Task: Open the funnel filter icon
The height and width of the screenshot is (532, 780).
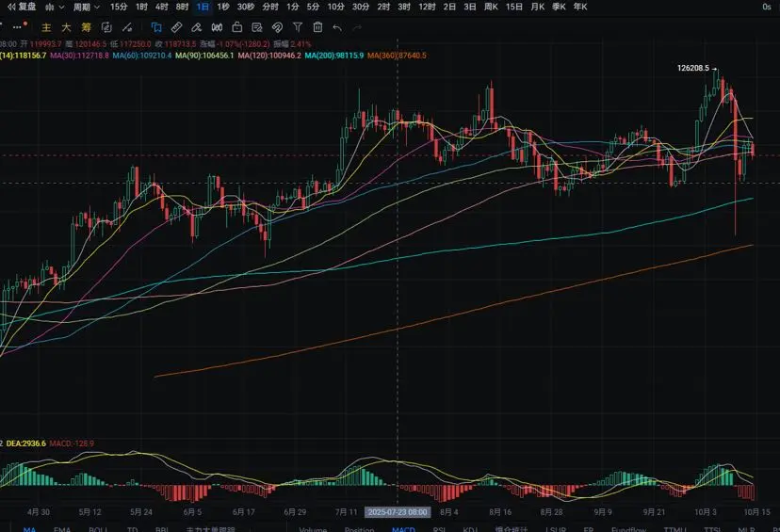Action: click(298, 27)
